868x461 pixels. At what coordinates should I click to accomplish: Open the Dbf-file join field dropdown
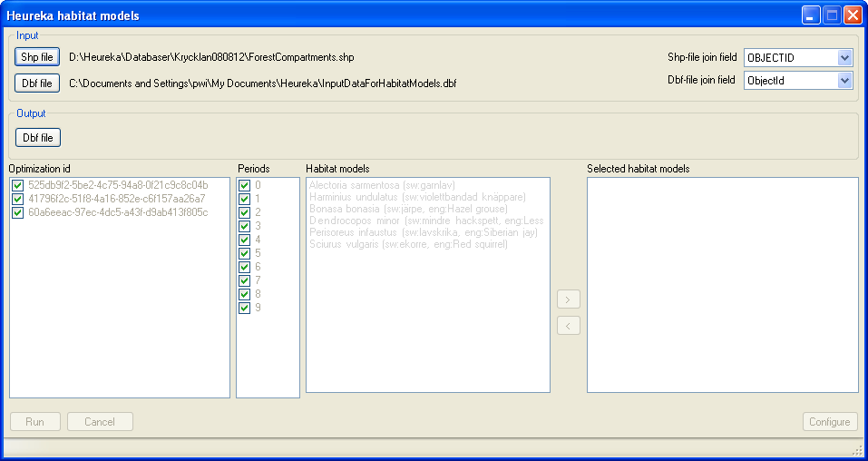[x=844, y=81]
